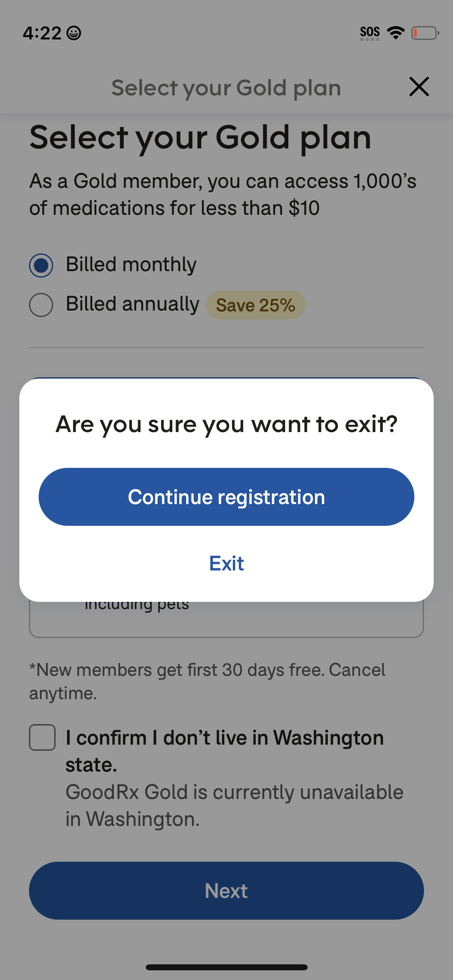Tap the large 'Select your Gold plan' heading

pyautogui.click(x=200, y=138)
